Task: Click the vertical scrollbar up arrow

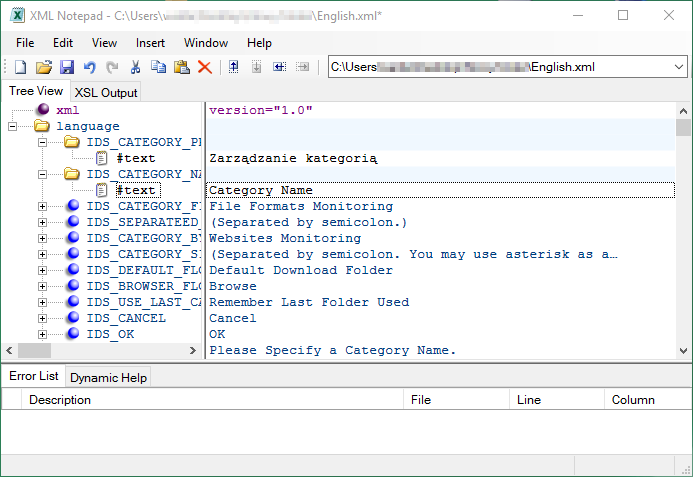Action: tap(683, 111)
